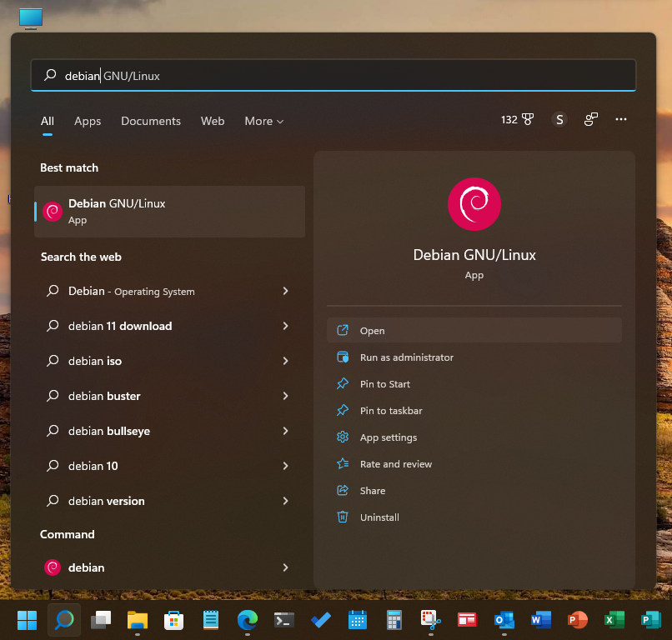The width and height of the screenshot is (672, 640).
Task: Click Rate and review
Action: [474, 464]
